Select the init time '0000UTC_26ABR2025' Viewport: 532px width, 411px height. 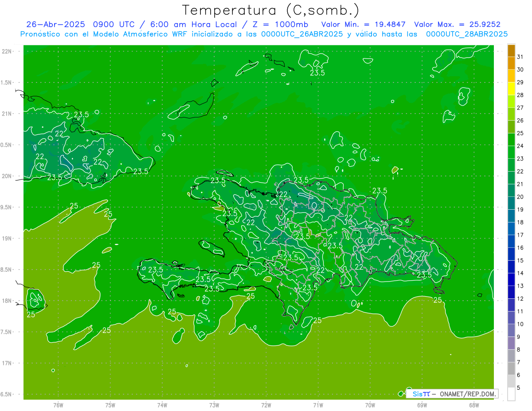[302, 34]
